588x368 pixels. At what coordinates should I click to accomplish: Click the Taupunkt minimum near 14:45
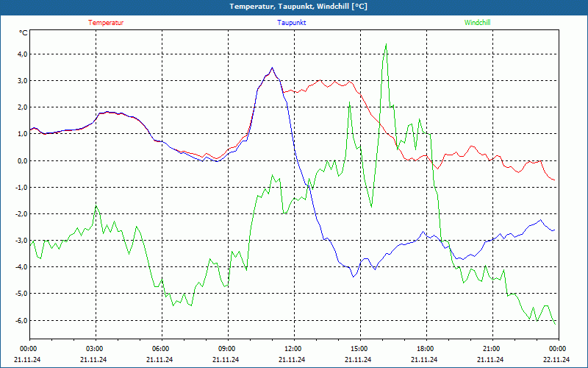click(354, 277)
